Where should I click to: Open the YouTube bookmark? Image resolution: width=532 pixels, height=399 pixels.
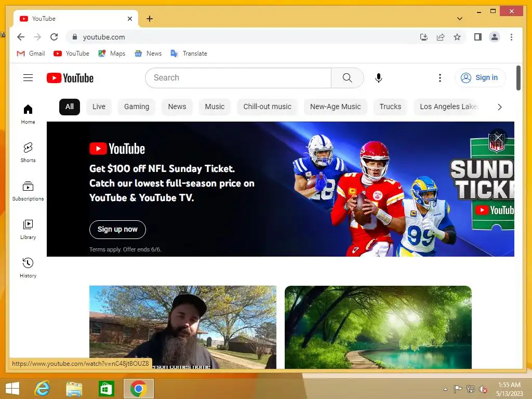(71, 54)
